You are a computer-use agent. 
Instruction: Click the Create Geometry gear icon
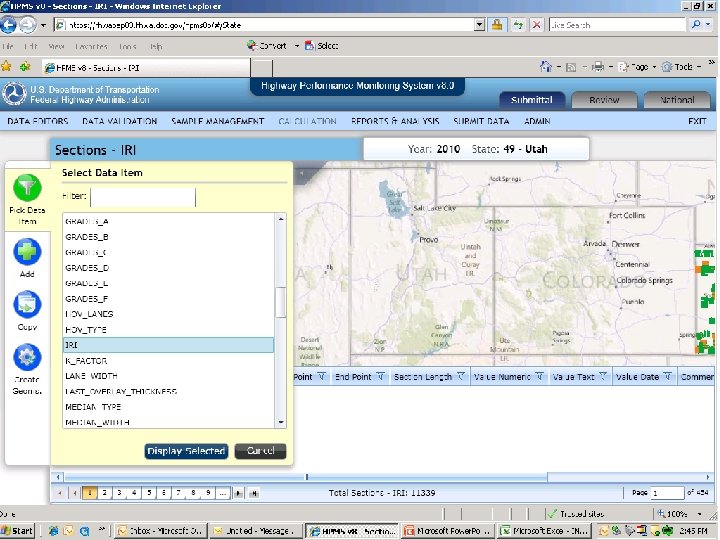27,357
